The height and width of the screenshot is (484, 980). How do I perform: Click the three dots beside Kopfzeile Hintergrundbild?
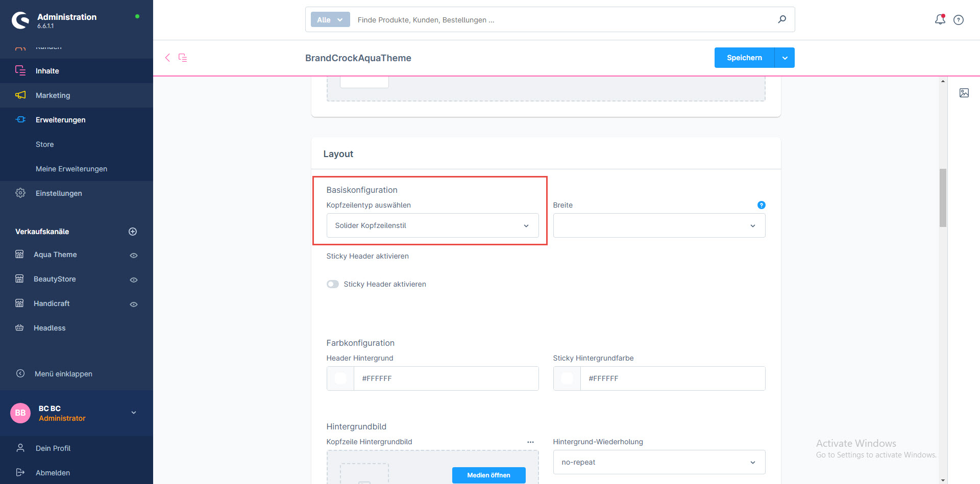tap(530, 442)
